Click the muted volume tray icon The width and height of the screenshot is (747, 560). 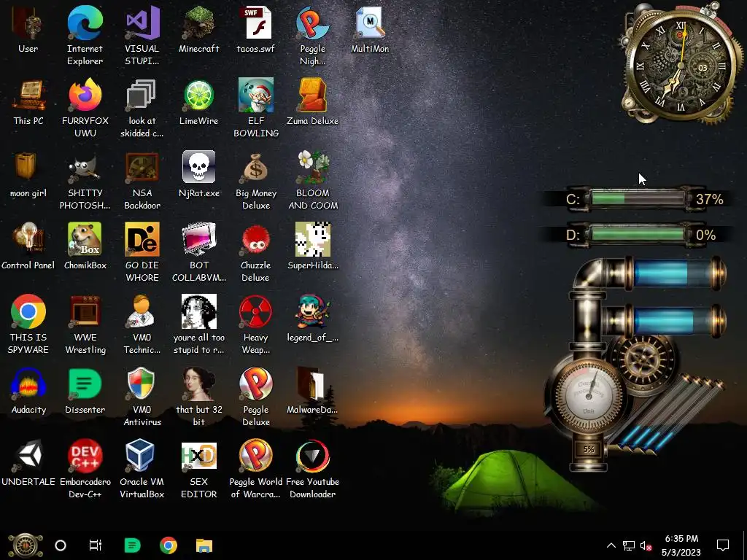646,545
